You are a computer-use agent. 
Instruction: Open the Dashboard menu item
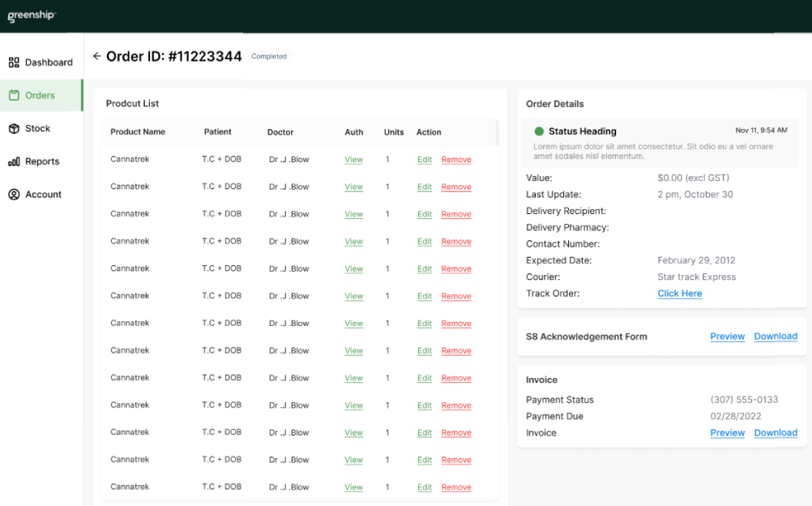pyautogui.click(x=48, y=62)
